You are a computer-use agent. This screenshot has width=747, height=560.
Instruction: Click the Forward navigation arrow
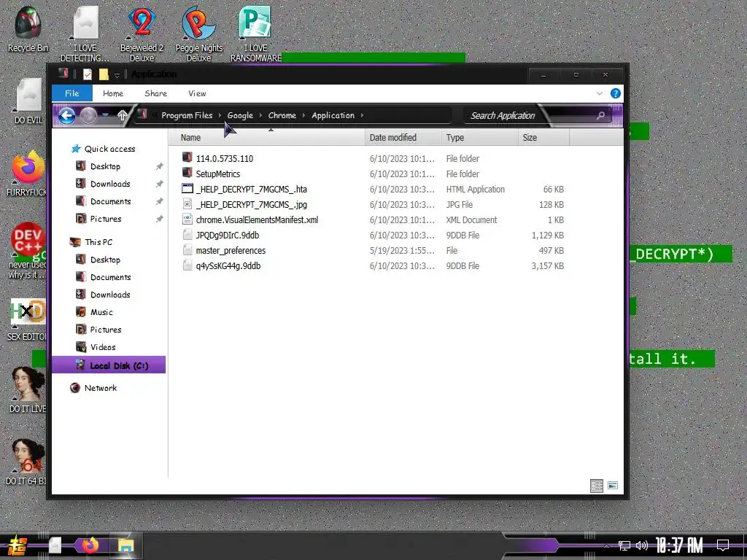tap(88, 115)
